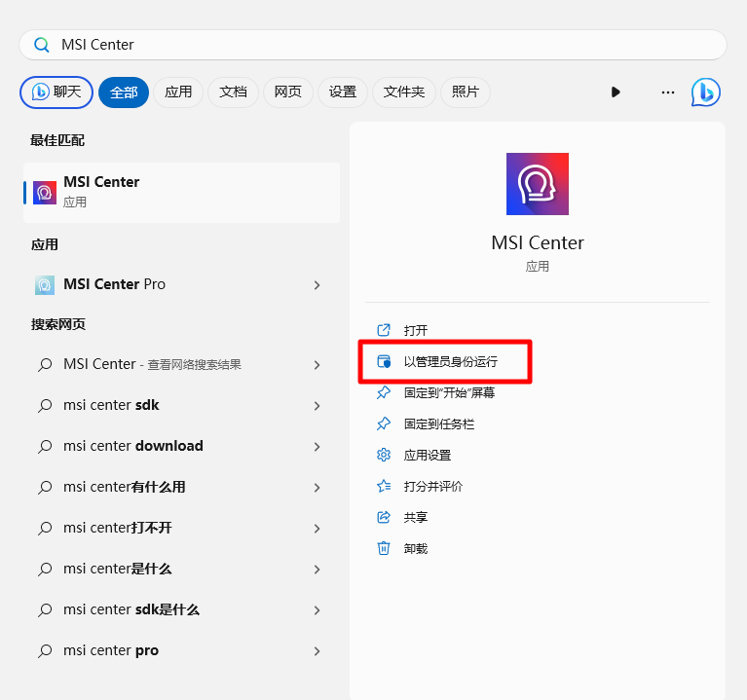Switch to the 文档 filter tab

click(x=233, y=92)
